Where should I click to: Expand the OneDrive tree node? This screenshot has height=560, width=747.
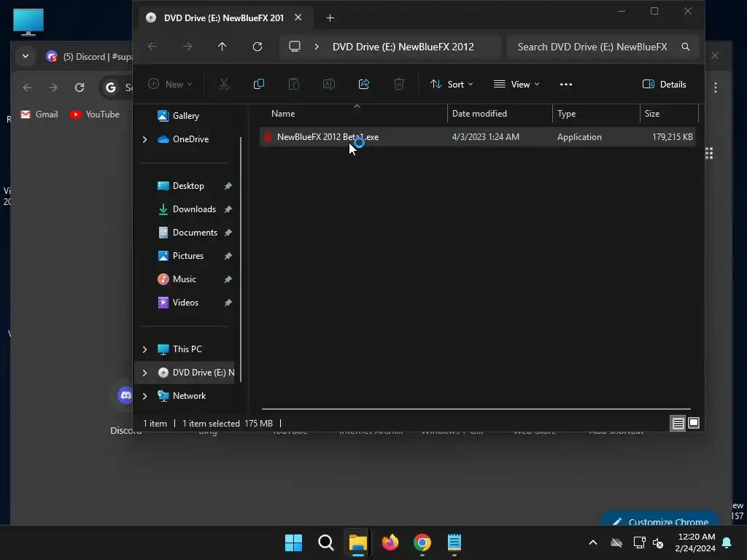click(145, 139)
